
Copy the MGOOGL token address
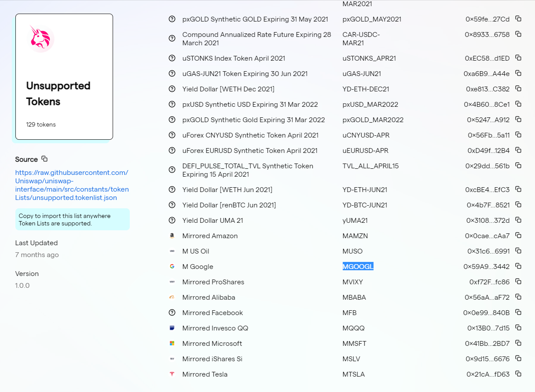[518, 266]
